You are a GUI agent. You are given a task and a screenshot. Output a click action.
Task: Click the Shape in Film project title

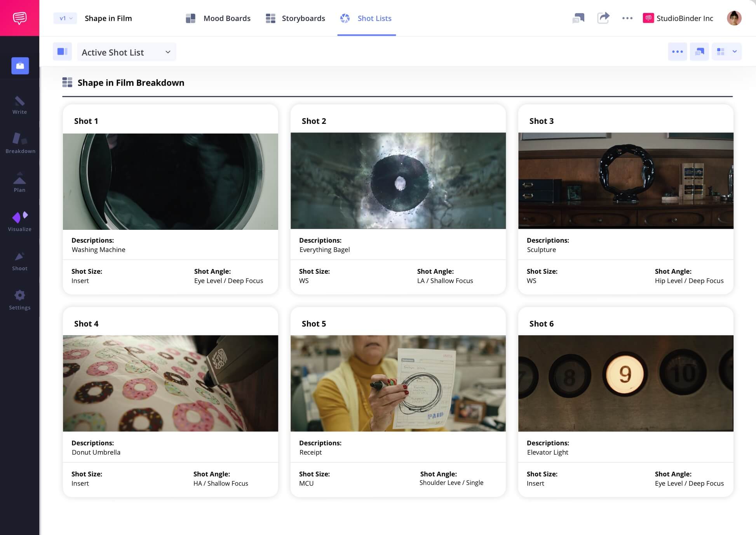tap(108, 18)
